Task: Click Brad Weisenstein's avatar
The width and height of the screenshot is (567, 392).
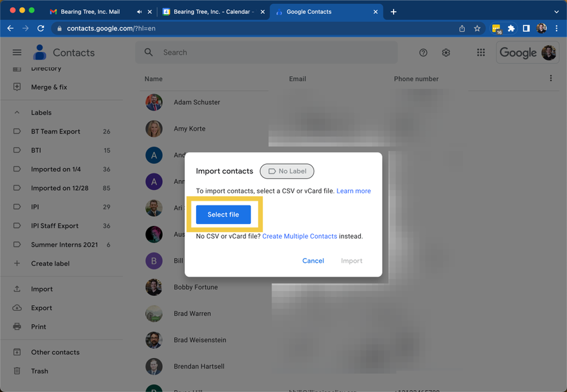Action: click(x=153, y=340)
